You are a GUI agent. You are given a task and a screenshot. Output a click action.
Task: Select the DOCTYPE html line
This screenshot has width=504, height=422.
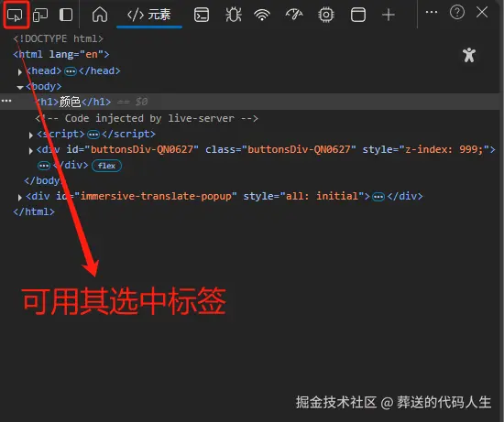click(58, 38)
